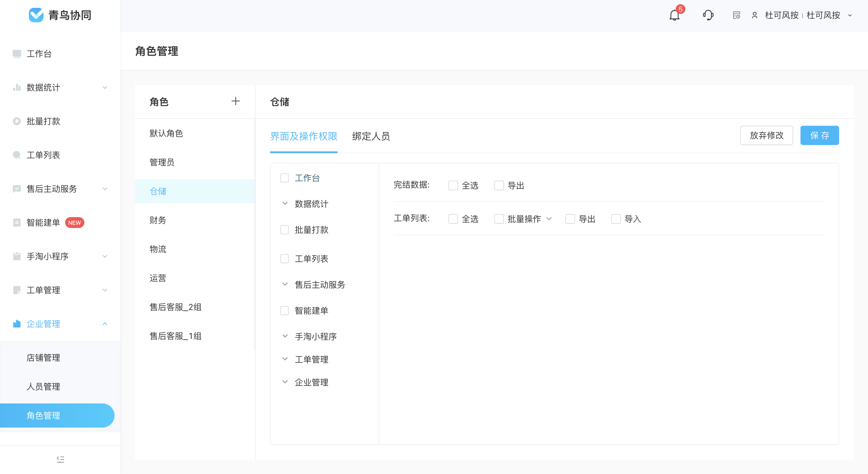Expand 工单管理 in permission tree
Viewport: 868px width, 474px height.
coord(285,359)
